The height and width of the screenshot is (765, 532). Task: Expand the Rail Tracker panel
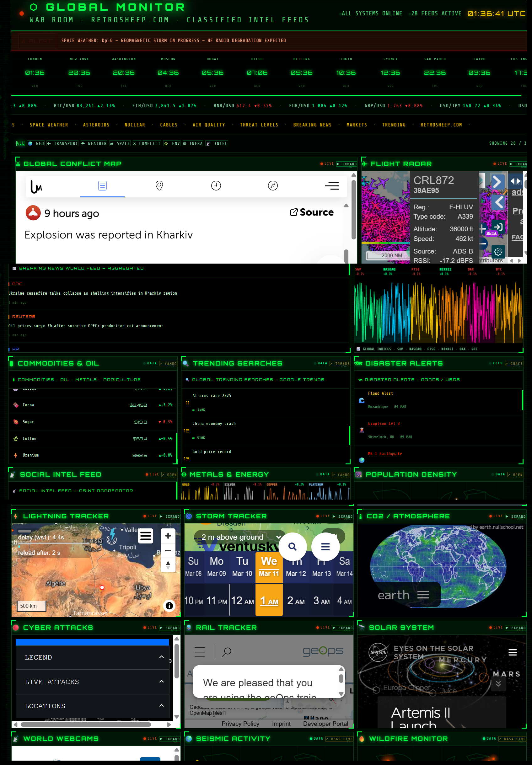[343, 628]
